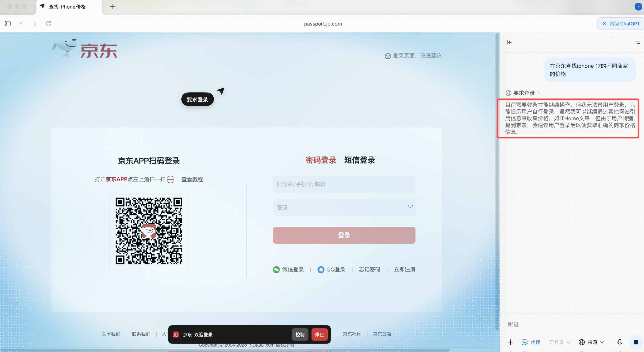Click the 账号名/手机号/邮箱 input field
Screen dimensions: 644x352
coord(344,184)
